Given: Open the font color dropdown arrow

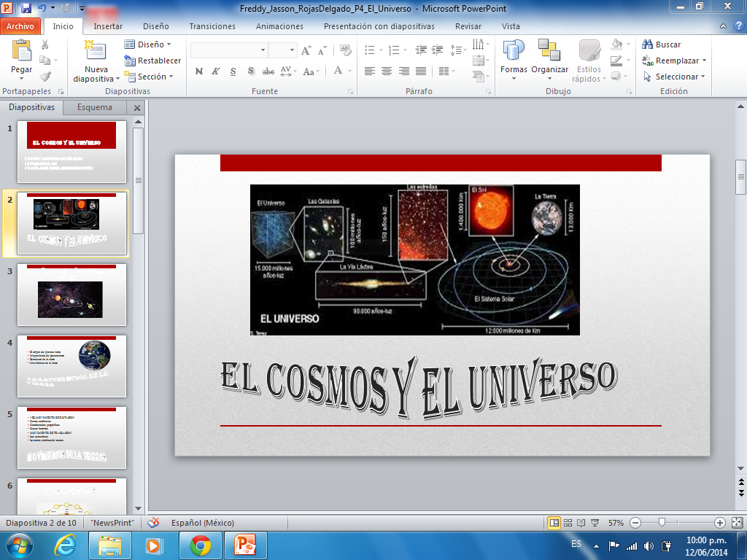Looking at the screenshot, I should click(x=349, y=71).
